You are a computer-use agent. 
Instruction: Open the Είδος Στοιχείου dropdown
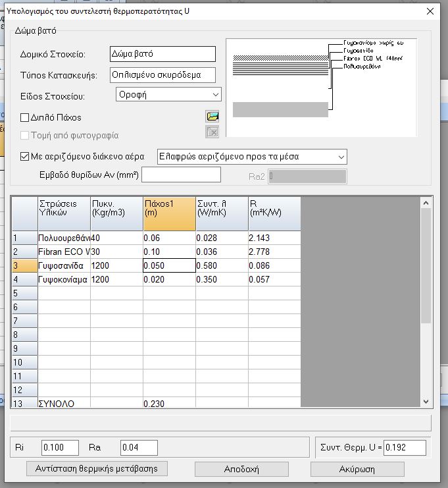167,95
